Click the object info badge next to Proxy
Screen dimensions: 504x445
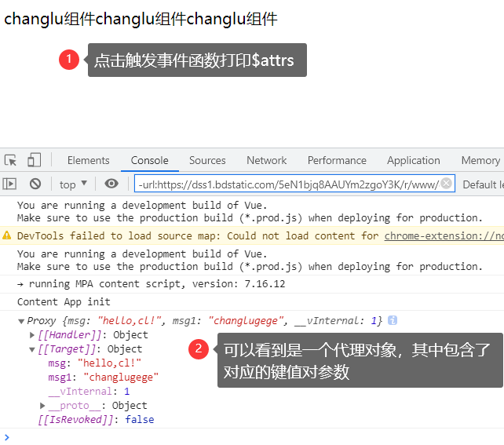pyautogui.click(x=393, y=320)
